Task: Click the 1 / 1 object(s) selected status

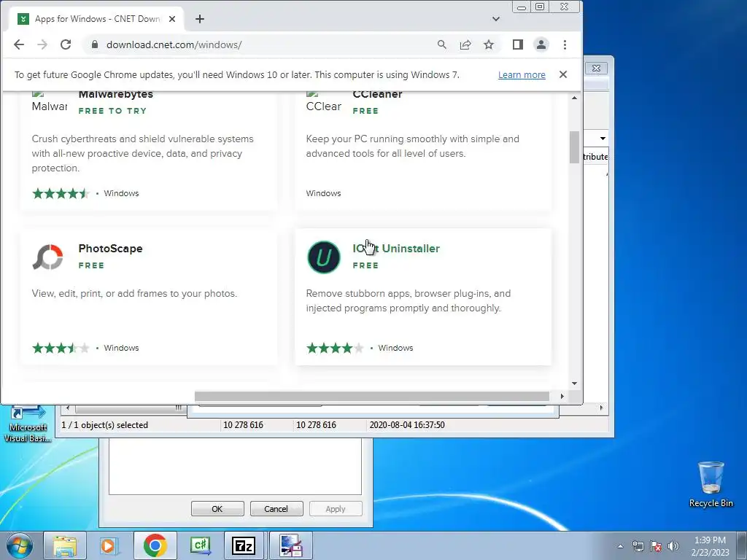Action: click(105, 425)
